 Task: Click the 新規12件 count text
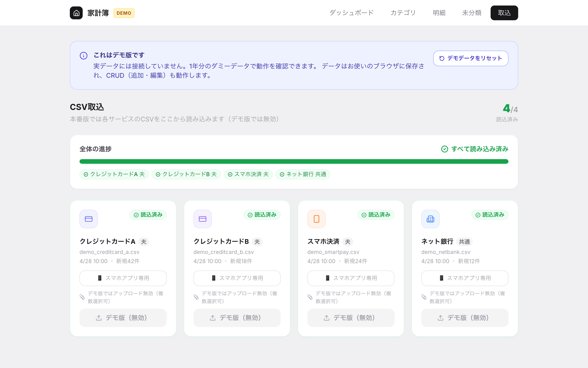469,261
